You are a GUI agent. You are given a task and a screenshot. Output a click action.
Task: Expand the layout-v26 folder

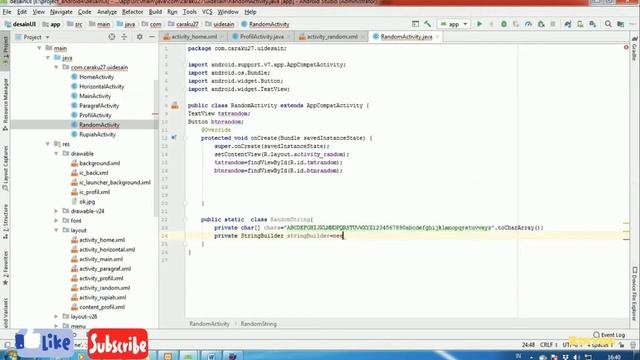56,317
